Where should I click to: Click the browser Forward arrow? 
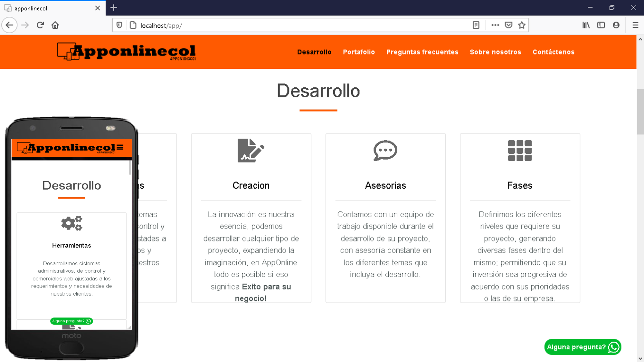tap(25, 25)
